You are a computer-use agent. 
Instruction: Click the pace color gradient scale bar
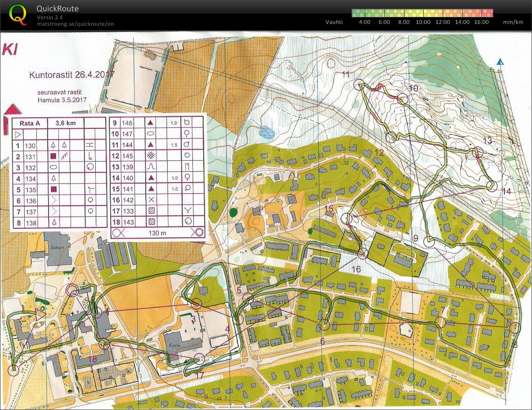tap(422, 13)
